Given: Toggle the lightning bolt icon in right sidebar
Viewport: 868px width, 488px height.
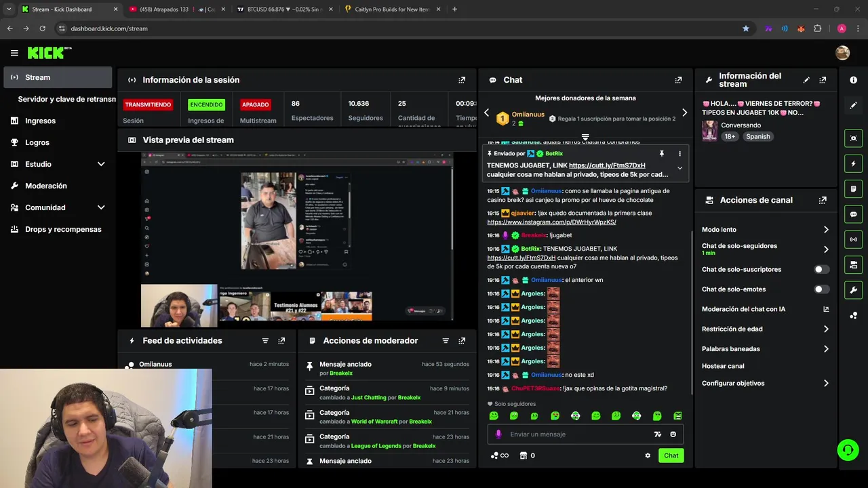Looking at the screenshot, I should point(853,163).
